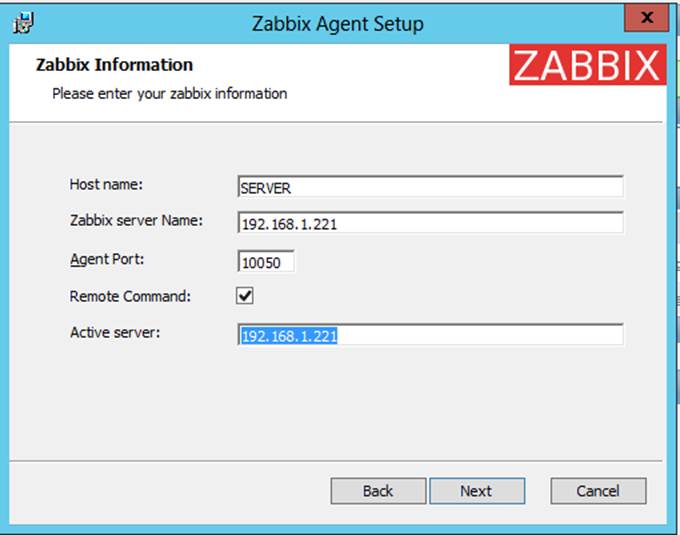Click the "Host name:" label

[x=107, y=184]
